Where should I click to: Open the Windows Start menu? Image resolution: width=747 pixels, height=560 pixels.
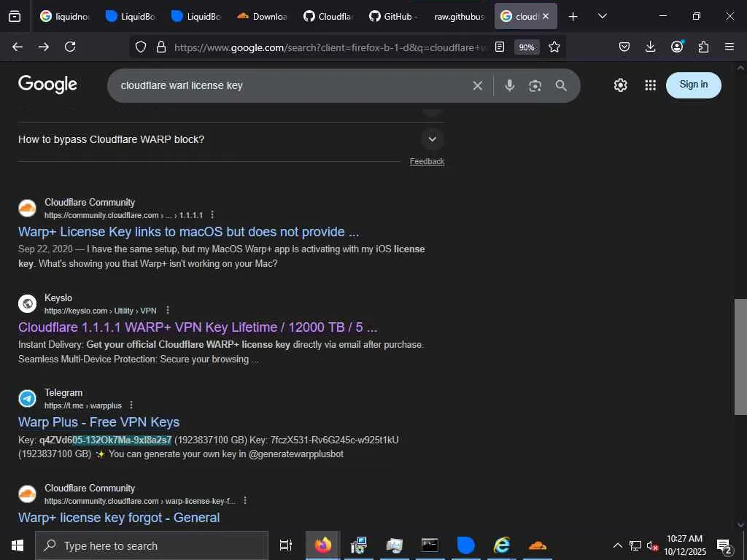coord(18,545)
